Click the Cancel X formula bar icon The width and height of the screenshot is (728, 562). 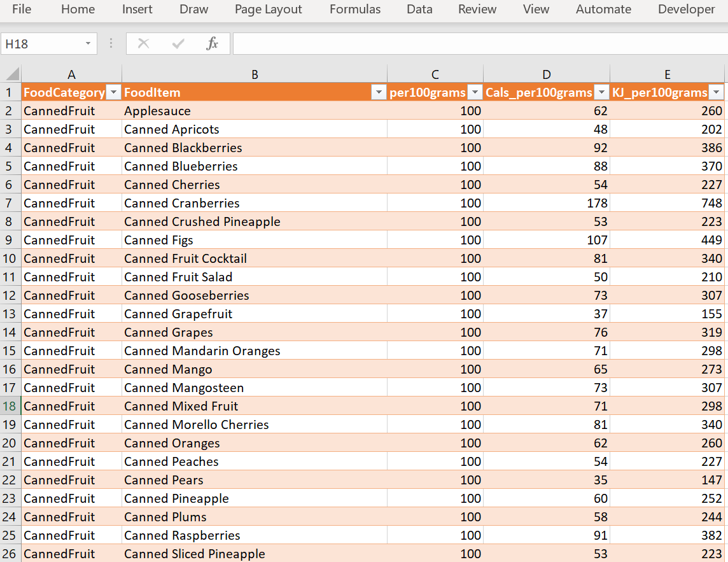pyautogui.click(x=143, y=43)
